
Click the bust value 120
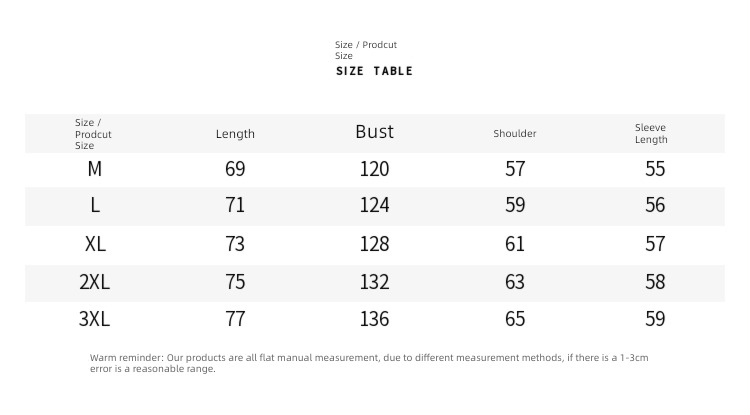tap(375, 169)
